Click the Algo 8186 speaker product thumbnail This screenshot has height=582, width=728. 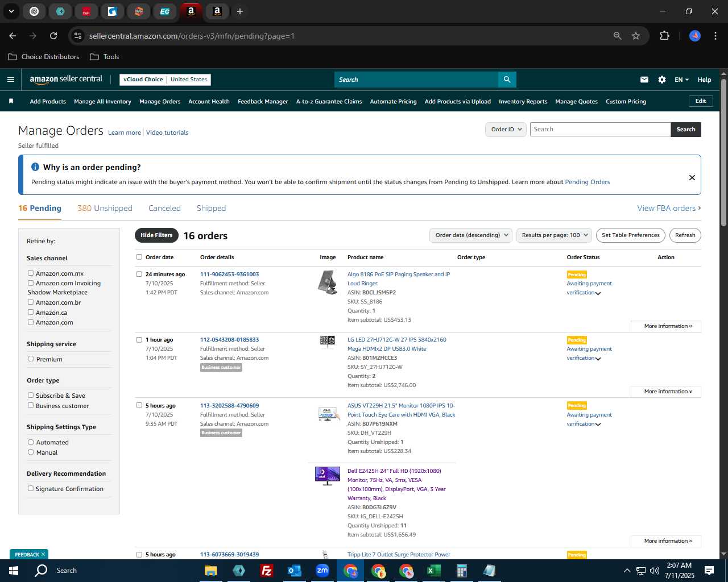(328, 282)
